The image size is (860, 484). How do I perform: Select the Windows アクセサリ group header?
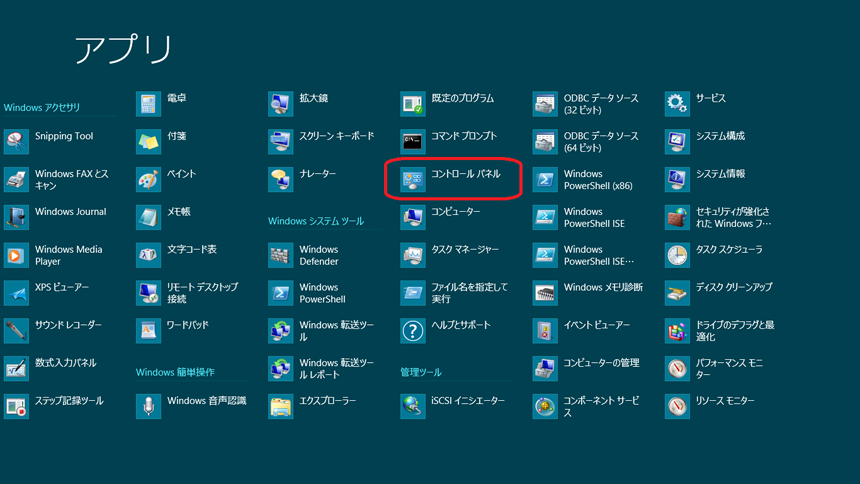42,108
